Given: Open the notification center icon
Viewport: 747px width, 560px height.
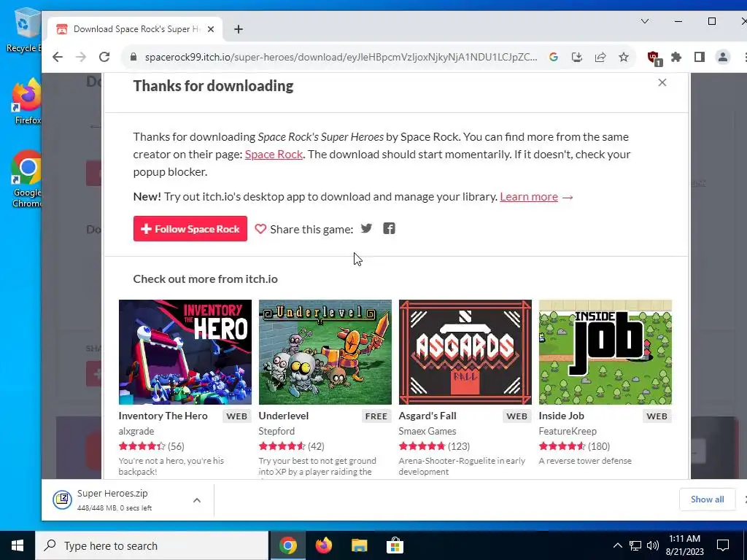Looking at the screenshot, I should point(723,545).
